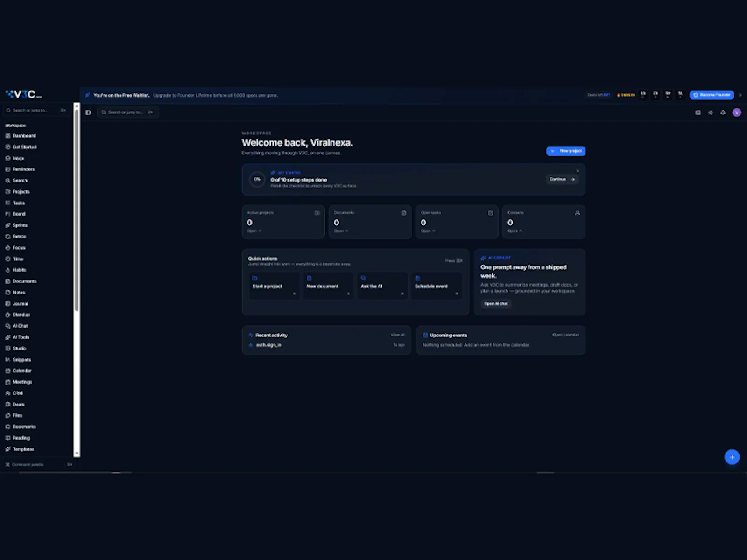Click the Studio sidebar icon
Screen dimensions: 747x560
coord(7,349)
